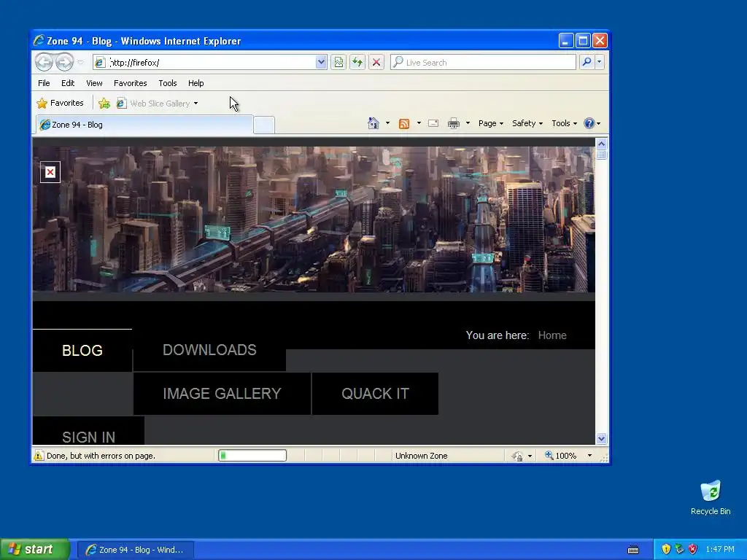
Task: Click the Protected Mode security icon
Action: 517,456
